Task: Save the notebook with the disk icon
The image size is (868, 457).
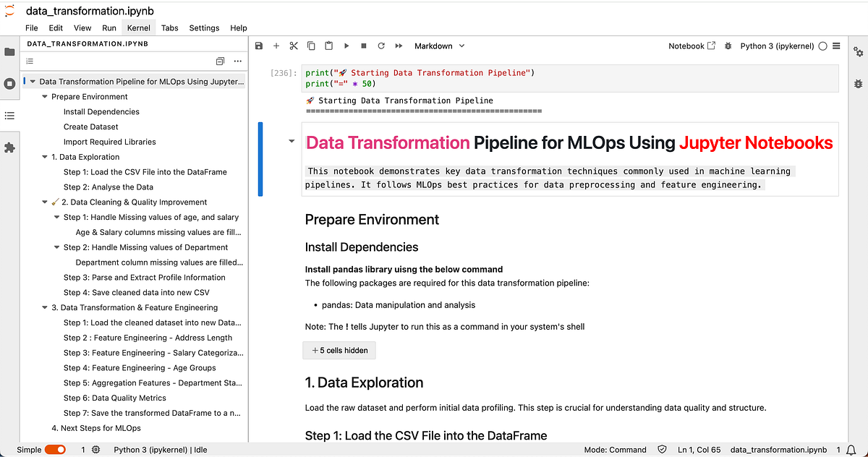Action: (x=258, y=46)
